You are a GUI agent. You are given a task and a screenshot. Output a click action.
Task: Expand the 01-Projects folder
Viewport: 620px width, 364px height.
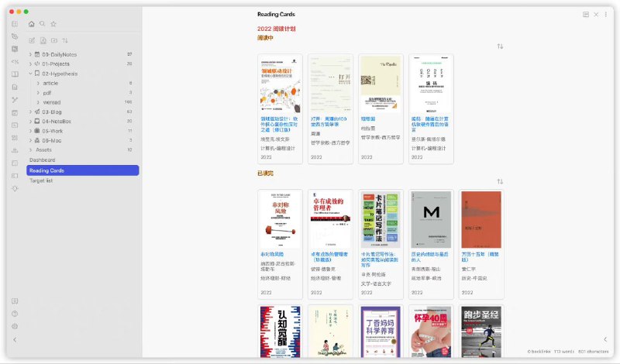pos(30,64)
